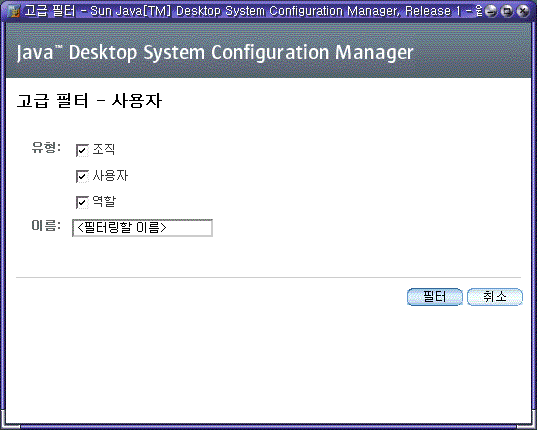Select the 고급 필터 - 사용자 heading
Image resolution: width=537 pixels, height=430 pixels.
click(89, 101)
